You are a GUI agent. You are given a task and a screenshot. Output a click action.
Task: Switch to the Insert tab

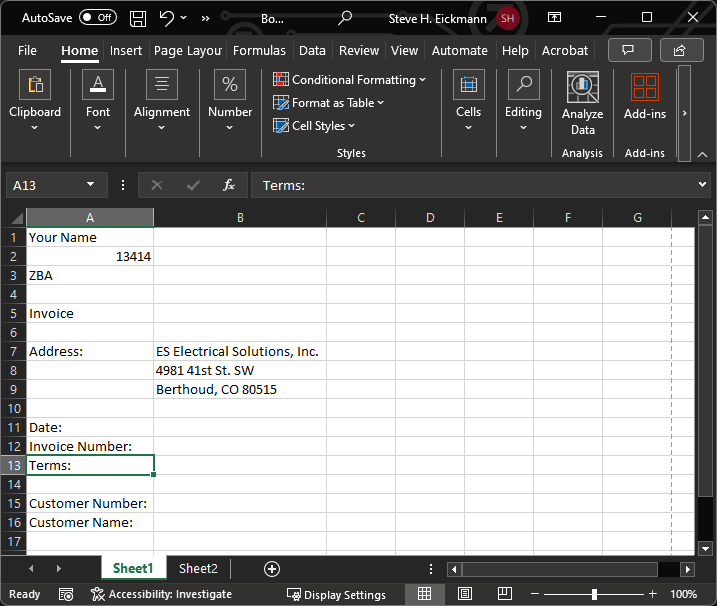(126, 50)
